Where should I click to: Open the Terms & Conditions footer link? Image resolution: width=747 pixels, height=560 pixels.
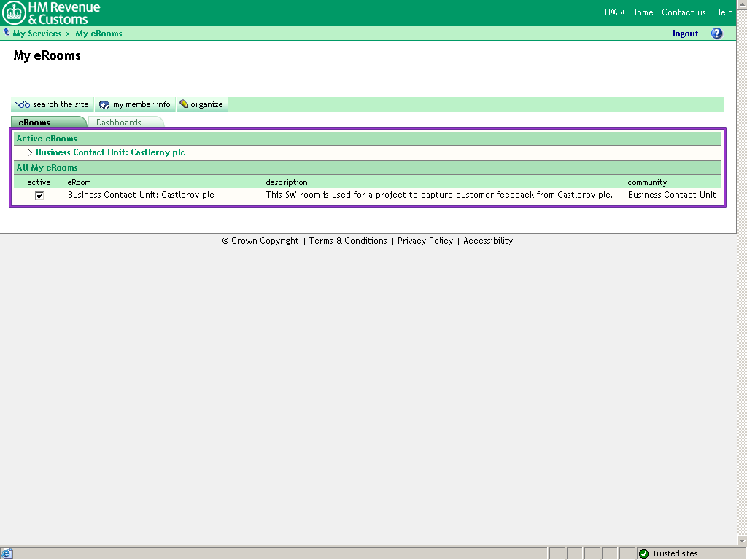(348, 241)
